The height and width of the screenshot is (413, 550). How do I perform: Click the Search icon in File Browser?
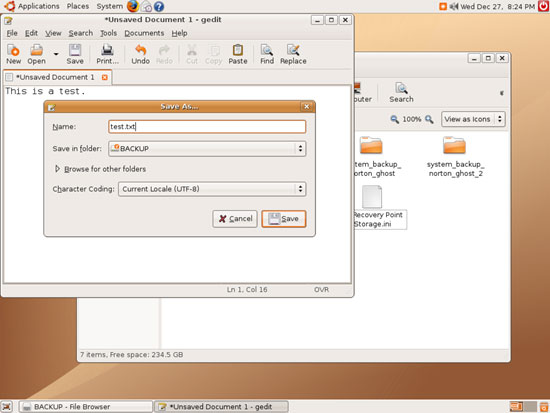coord(401,93)
